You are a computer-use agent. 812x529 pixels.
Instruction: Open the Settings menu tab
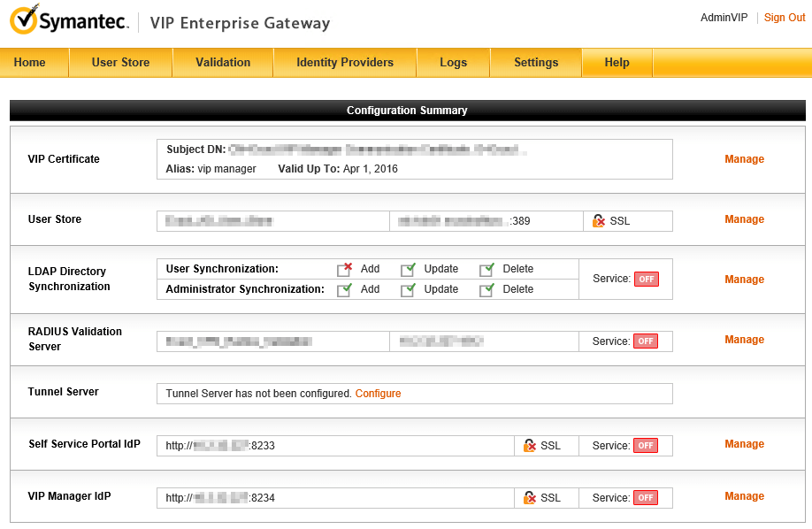[536, 63]
